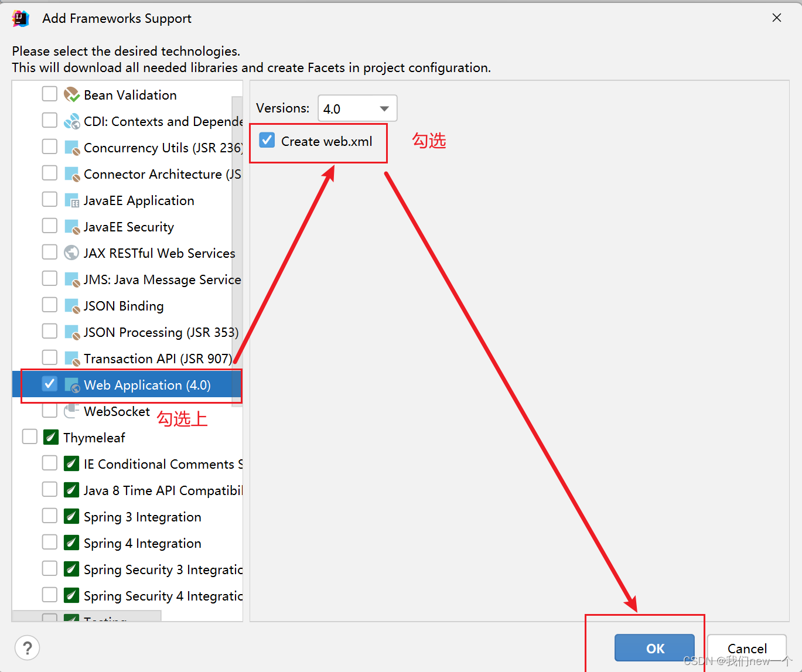Tick the JSON Binding checkbox
The image size is (802, 672).
coord(50,305)
